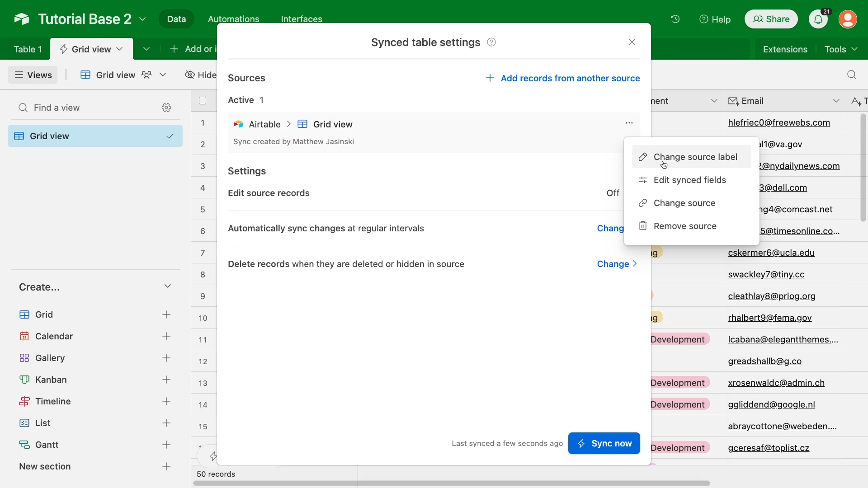This screenshot has width=868, height=488.
Task: Toggle the select-all records checkbox
Action: [203, 101]
